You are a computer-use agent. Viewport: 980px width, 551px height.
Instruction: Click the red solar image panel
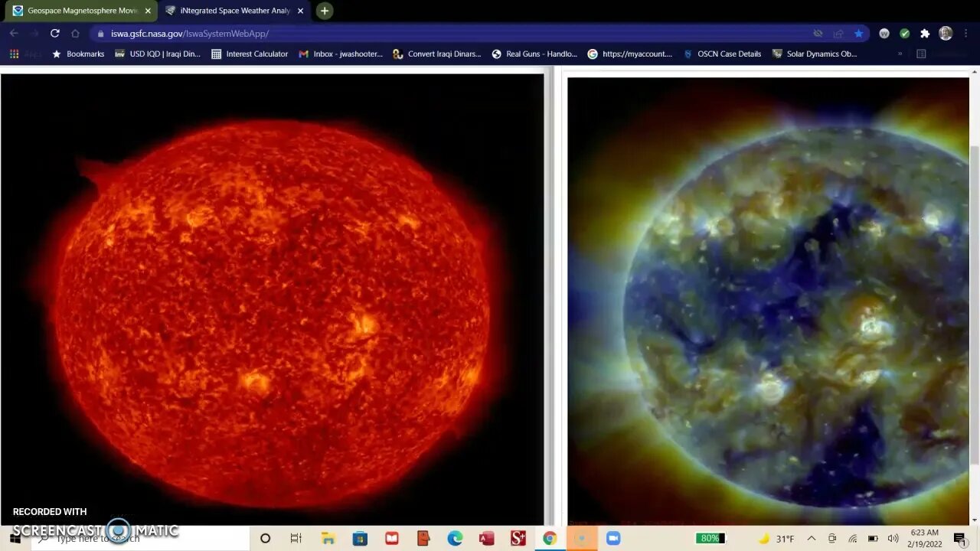272,298
